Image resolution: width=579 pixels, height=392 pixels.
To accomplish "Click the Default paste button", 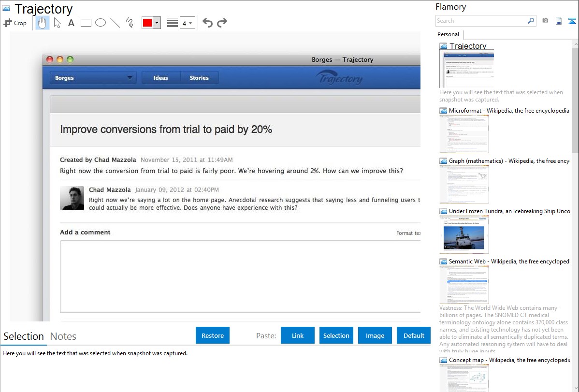I will (x=414, y=335).
